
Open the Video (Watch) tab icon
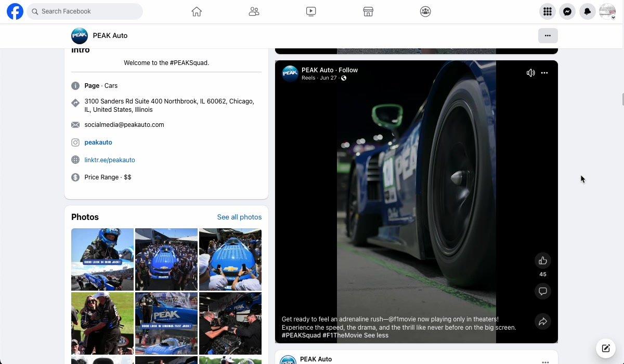[311, 11]
